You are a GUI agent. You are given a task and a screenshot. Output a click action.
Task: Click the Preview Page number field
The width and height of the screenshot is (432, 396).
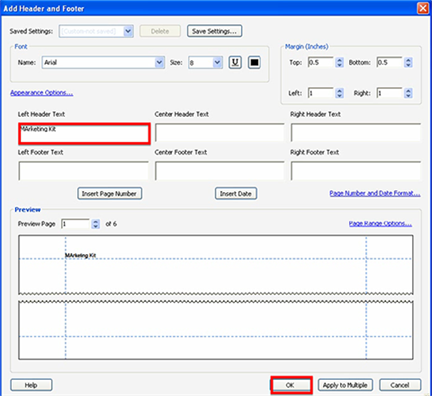(x=76, y=224)
